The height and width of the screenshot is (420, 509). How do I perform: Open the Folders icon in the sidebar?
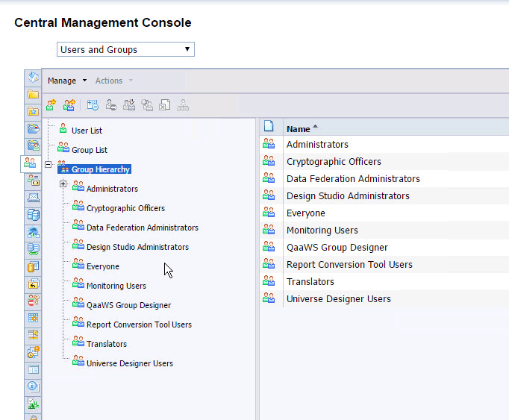(33, 95)
